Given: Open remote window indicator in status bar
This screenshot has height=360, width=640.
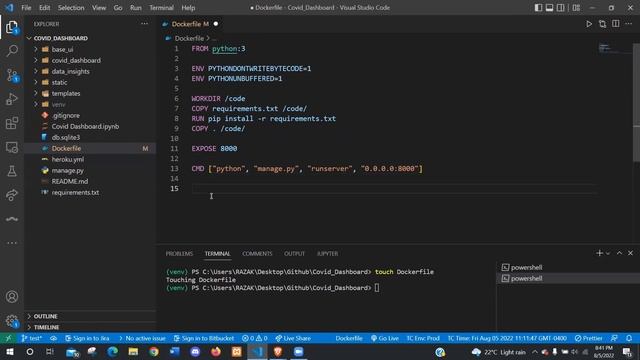Looking at the screenshot, I should coord(8,338).
